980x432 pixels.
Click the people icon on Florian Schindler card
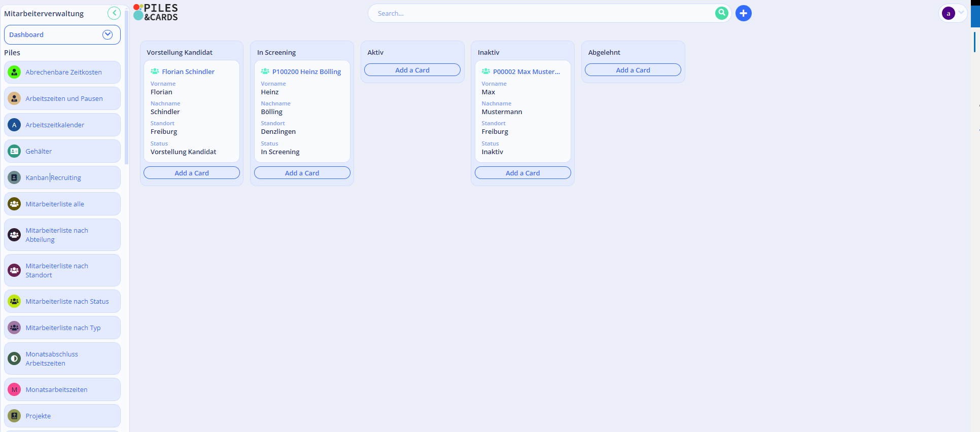155,71
